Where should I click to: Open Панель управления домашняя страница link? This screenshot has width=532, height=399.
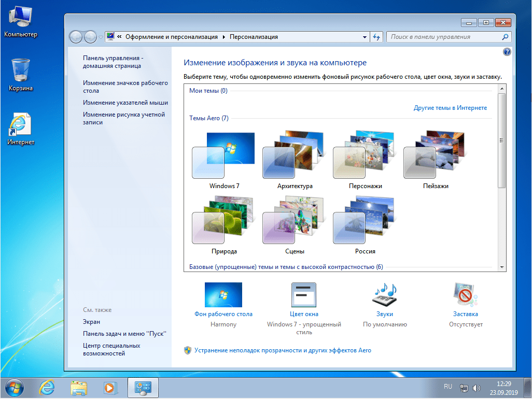click(x=113, y=62)
